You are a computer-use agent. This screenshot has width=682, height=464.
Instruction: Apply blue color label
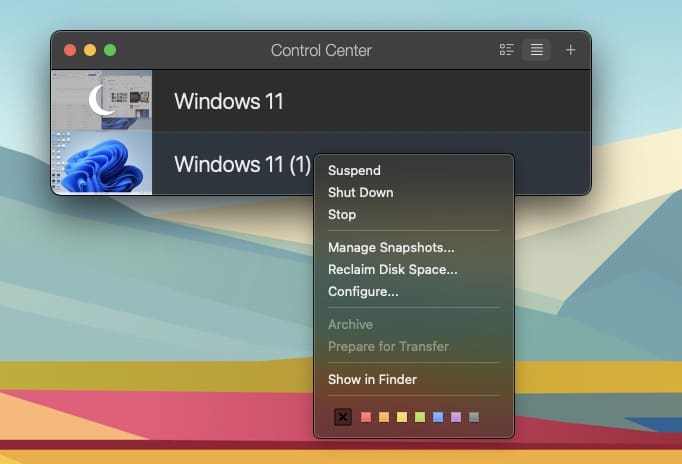click(438, 417)
